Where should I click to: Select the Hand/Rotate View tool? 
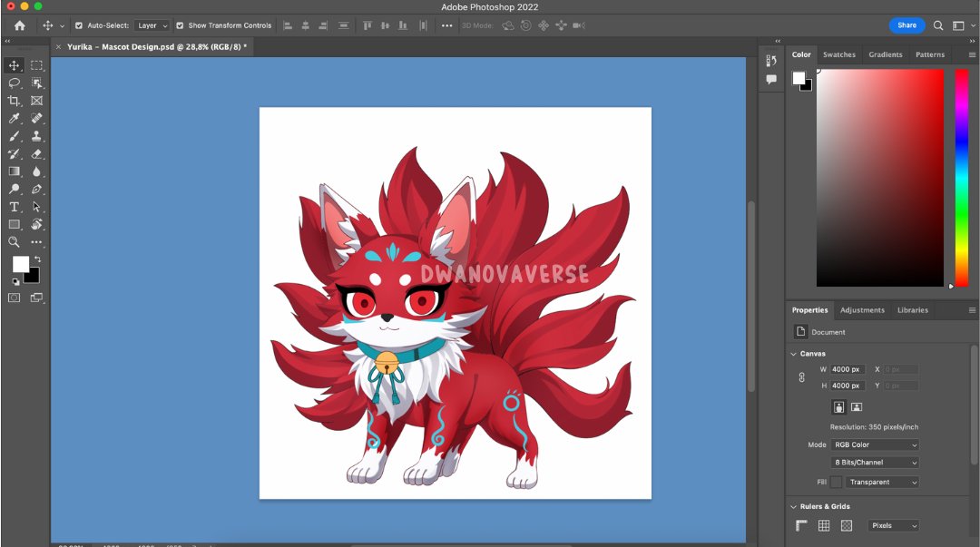pos(37,224)
